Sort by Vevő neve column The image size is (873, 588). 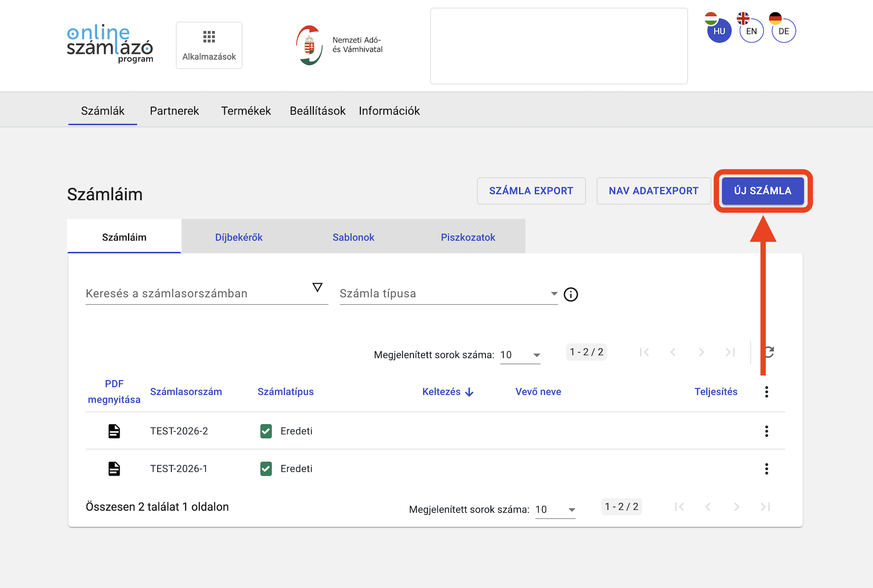click(538, 392)
